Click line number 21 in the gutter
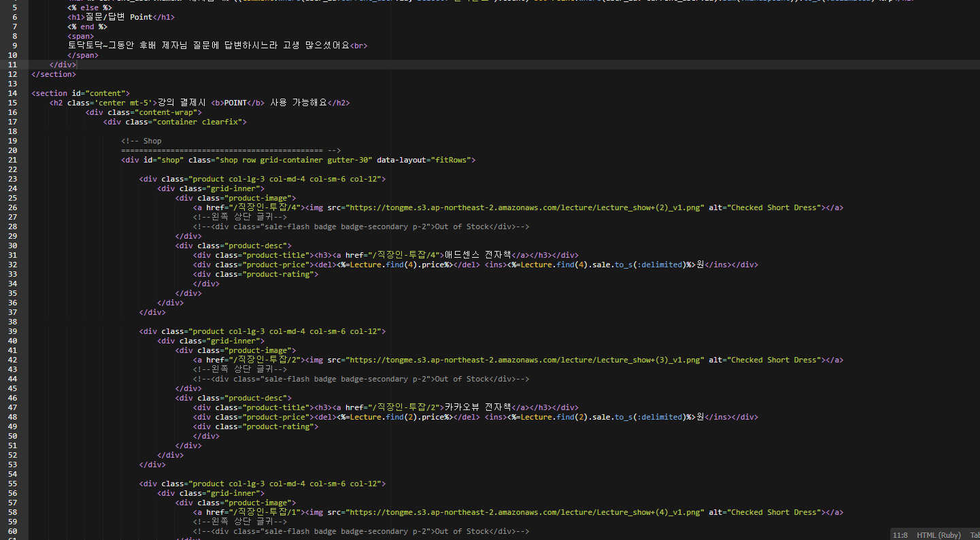 click(x=13, y=160)
